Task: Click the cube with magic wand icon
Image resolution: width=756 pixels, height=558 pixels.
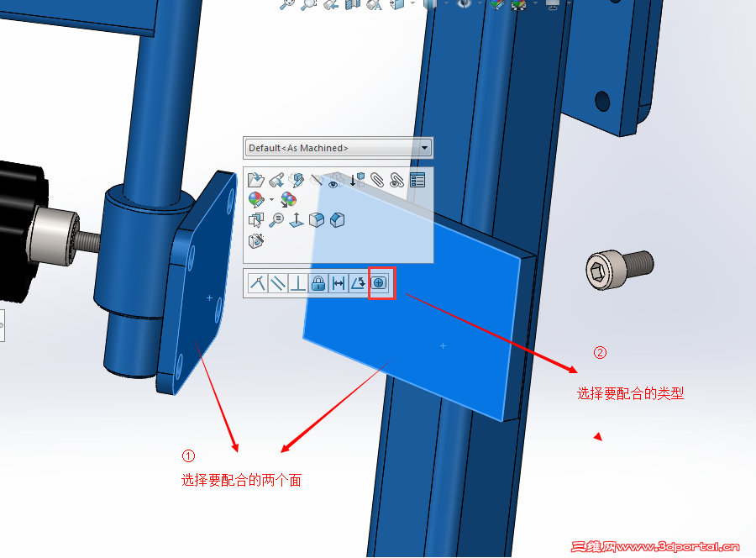Action: pos(256,240)
